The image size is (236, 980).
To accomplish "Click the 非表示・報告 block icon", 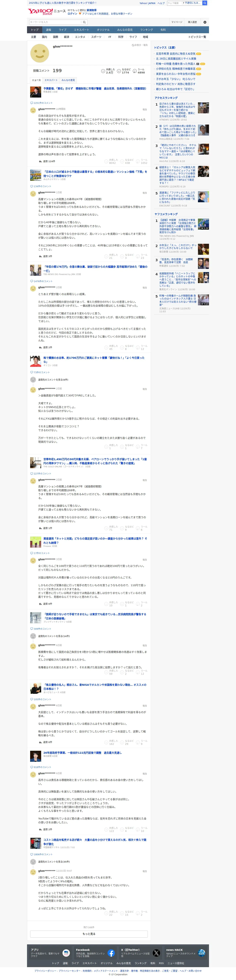I will tap(133, 45).
